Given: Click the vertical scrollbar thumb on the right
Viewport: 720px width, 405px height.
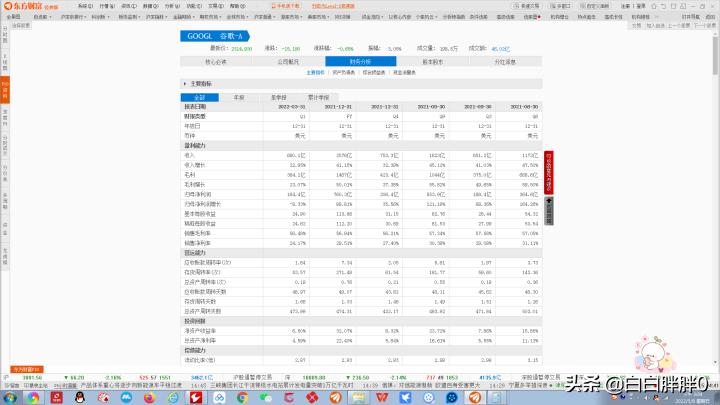Looking at the screenshot, I should [715, 55].
